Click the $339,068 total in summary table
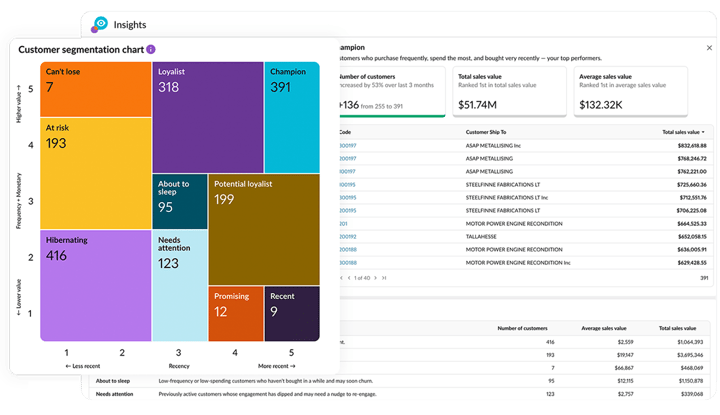 pos(692,394)
